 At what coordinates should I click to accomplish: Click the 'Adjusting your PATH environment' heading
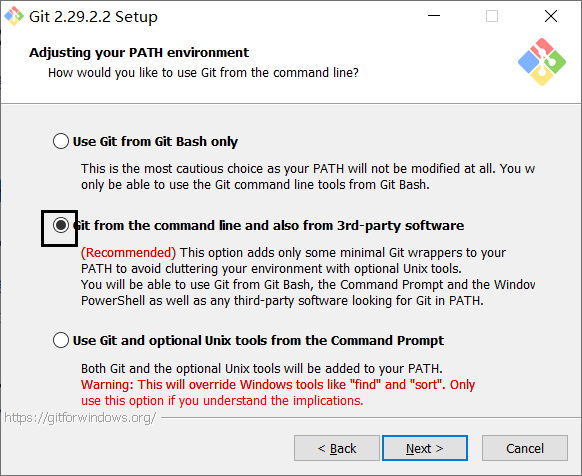pyautogui.click(x=139, y=53)
